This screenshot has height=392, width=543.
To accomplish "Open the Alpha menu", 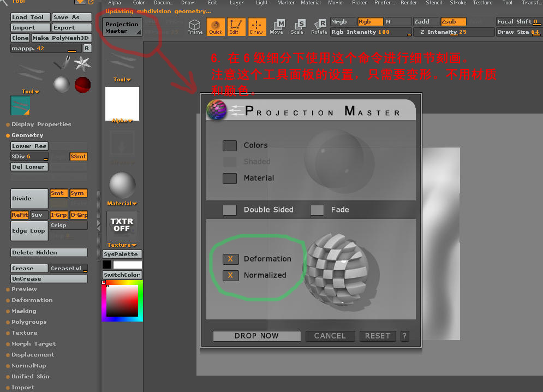I will tap(115, 3).
